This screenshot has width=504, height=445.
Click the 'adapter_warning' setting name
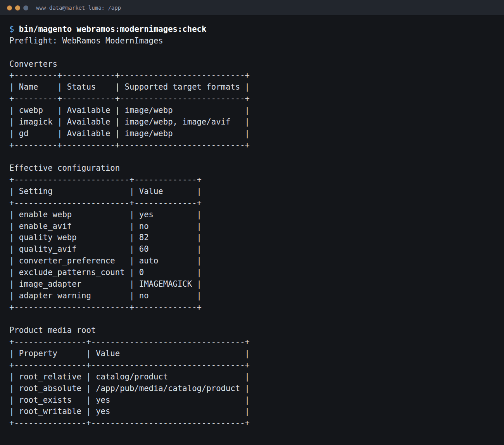coord(55,296)
